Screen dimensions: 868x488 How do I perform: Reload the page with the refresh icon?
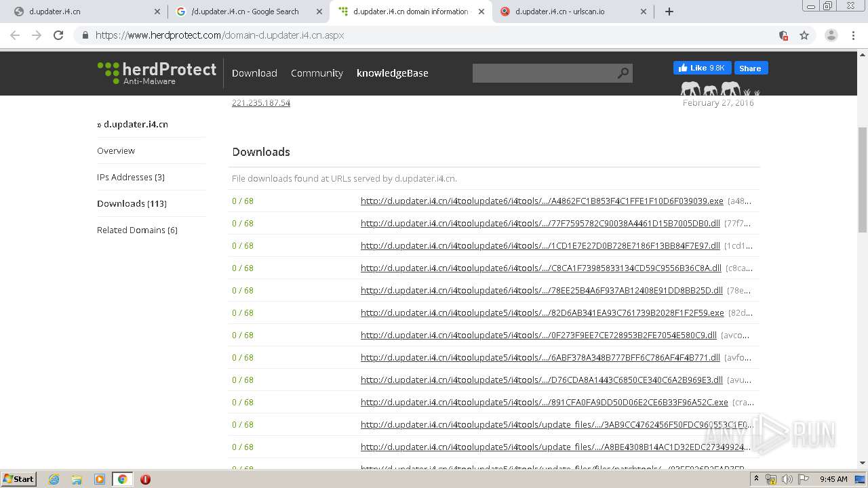(58, 35)
